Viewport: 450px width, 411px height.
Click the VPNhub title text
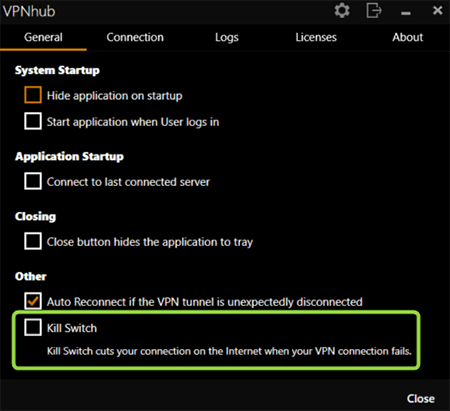(29, 11)
